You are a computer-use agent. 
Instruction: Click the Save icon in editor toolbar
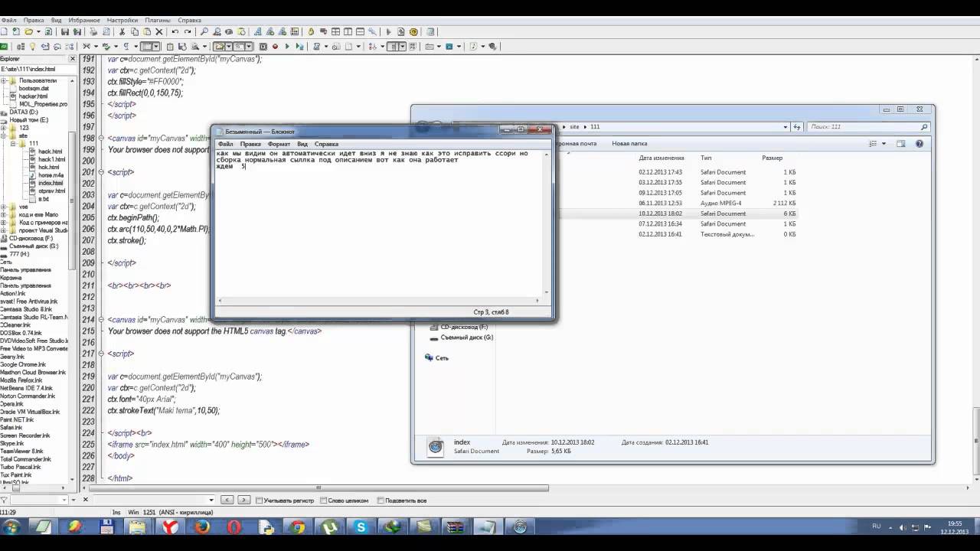[65, 32]
